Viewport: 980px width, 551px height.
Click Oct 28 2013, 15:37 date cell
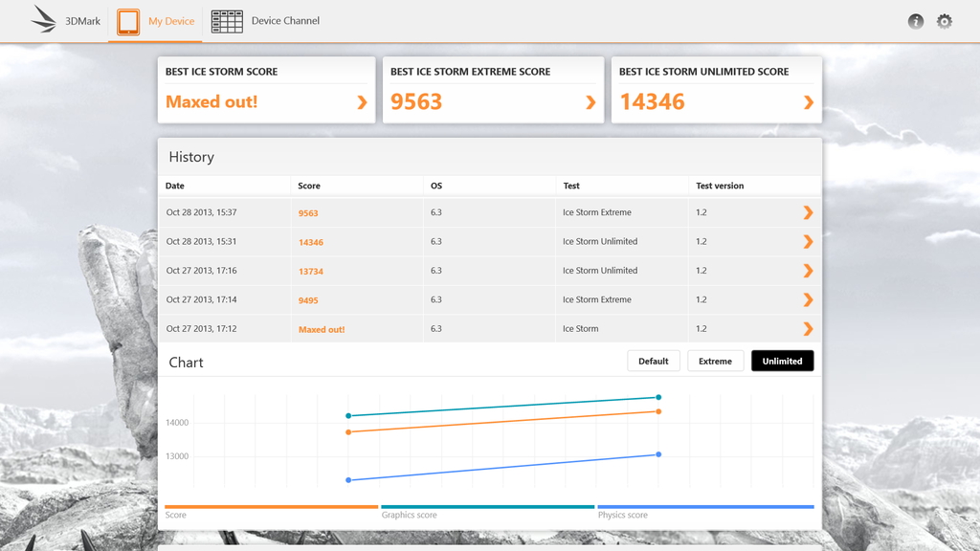click(201, 212)
